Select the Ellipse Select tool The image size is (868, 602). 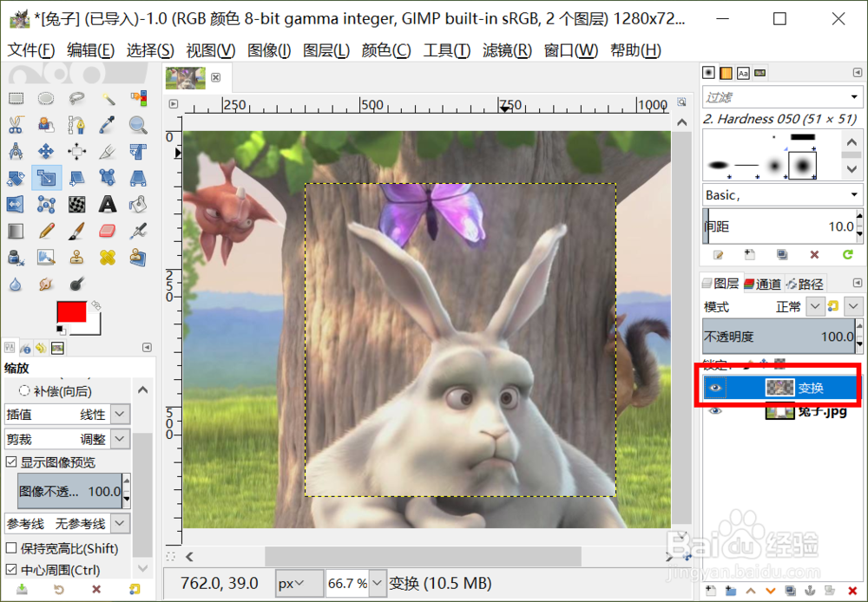pyautogui.click(x=46, y=99)
